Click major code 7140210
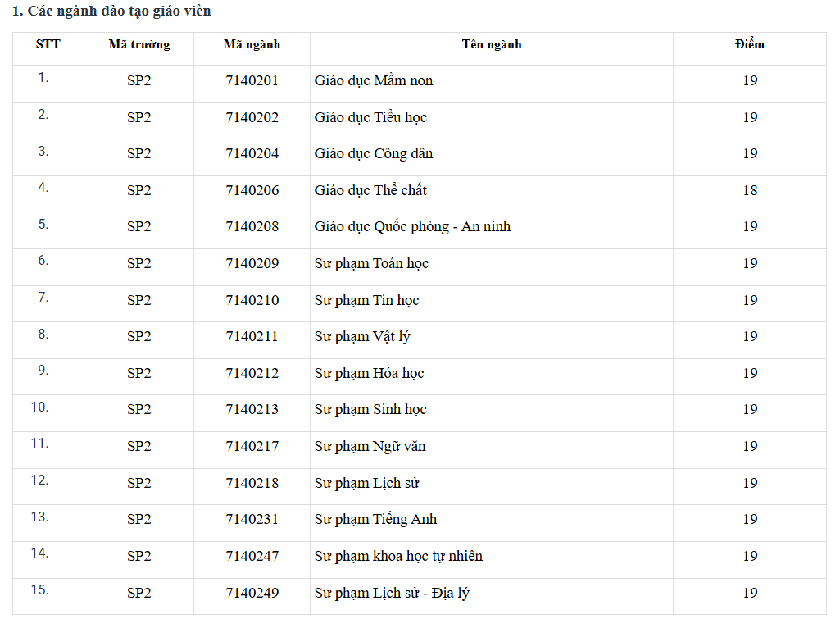 (252, 300)
